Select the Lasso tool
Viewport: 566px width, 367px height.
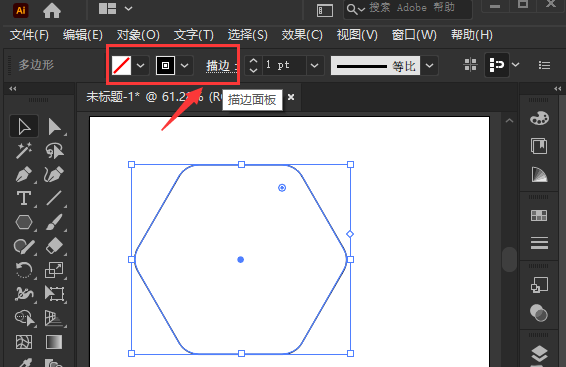pos(54,150)
